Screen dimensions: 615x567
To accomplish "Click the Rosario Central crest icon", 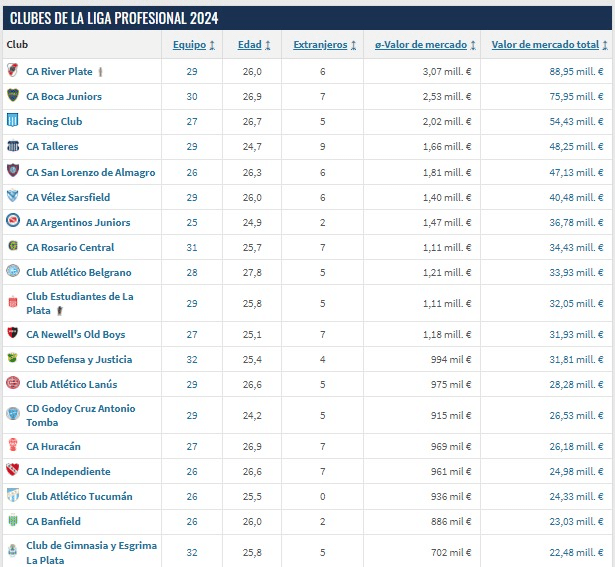I will (x=13, y=246).
